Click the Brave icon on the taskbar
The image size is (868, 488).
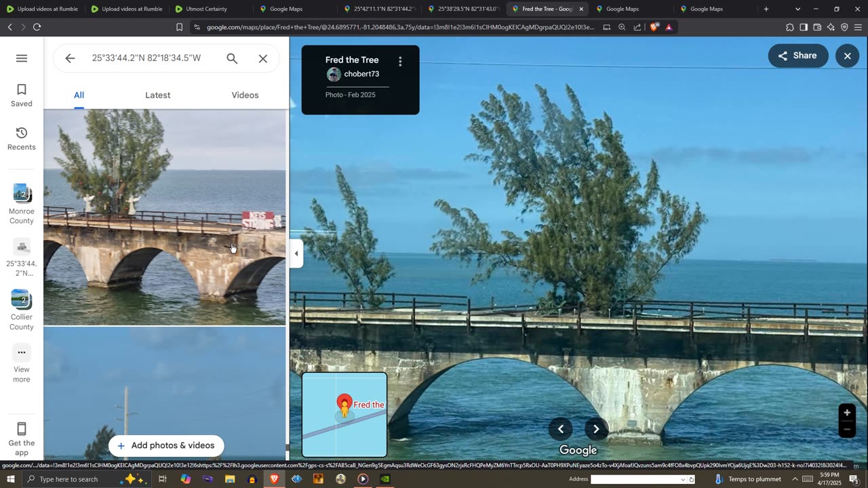point(274,479)
